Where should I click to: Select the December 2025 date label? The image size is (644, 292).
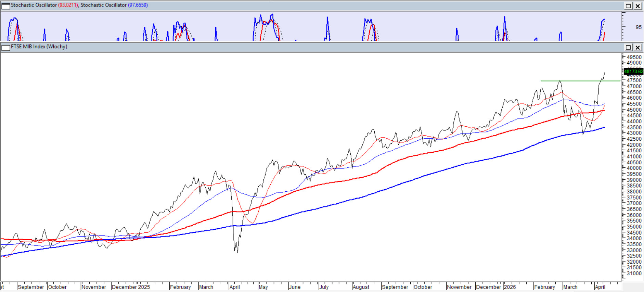coord(131,287)
